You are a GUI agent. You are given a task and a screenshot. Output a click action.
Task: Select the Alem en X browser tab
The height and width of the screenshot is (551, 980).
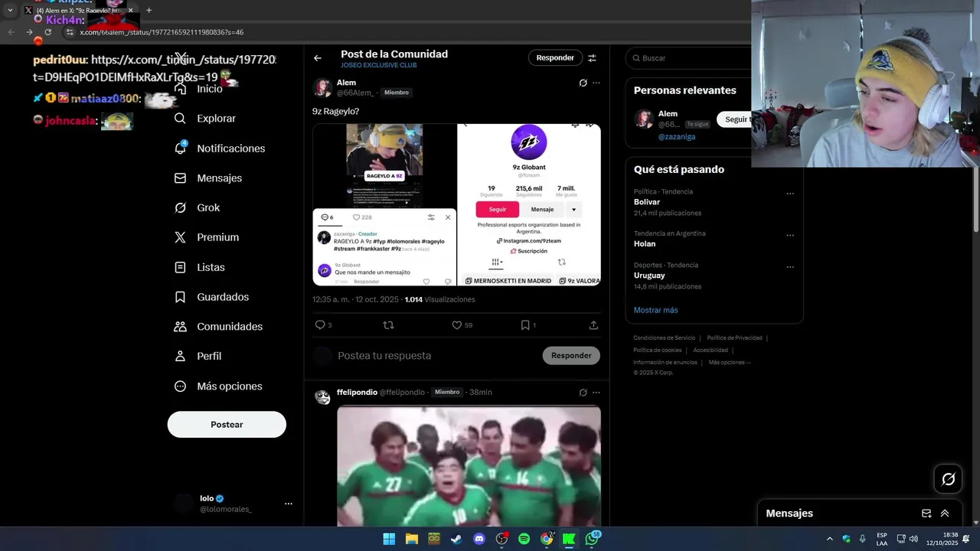pyautogui.click(x=79, y=10)
